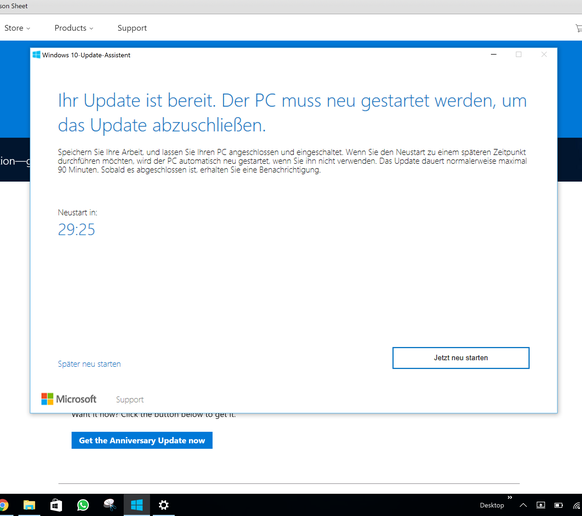The height and width of the screenshot is (516, 582).
Task: Open WhatsApp from the taskbar
Action: [x=83, y=505]
